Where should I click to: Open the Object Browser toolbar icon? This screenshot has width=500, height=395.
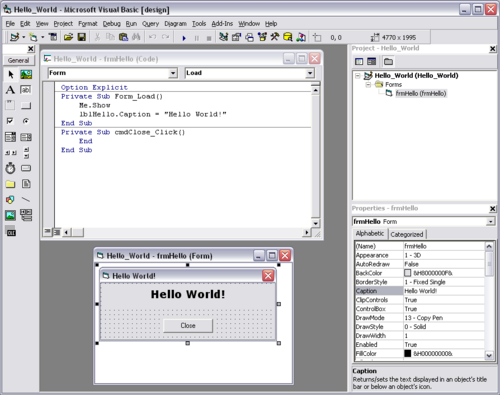(x=262, y=37)
